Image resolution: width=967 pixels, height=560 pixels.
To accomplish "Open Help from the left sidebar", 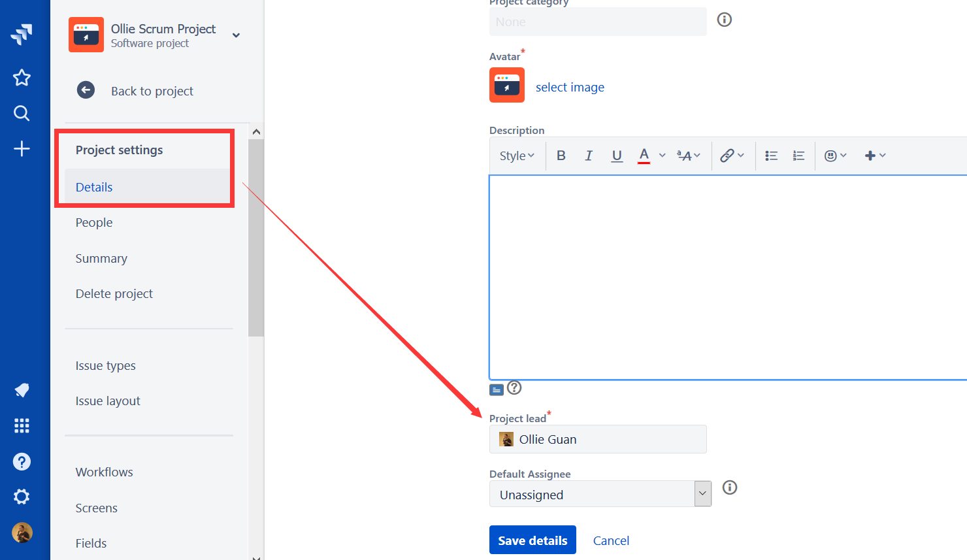I will (x=22, y=461).
